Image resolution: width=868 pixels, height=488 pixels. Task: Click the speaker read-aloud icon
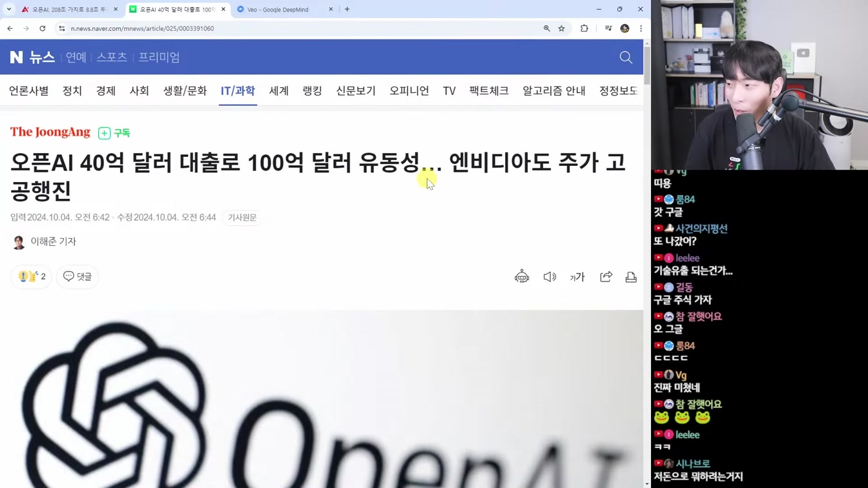pos(550,277)
